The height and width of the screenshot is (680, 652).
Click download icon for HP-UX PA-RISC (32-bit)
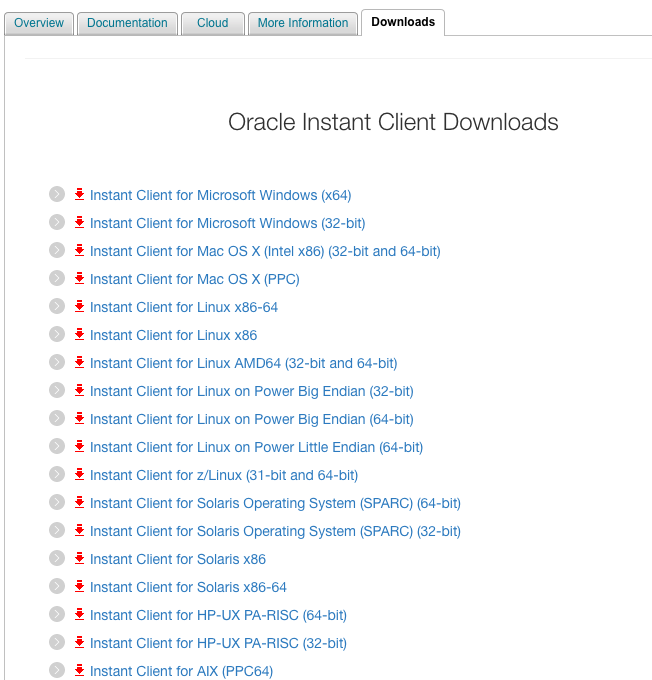pos(79,642)
